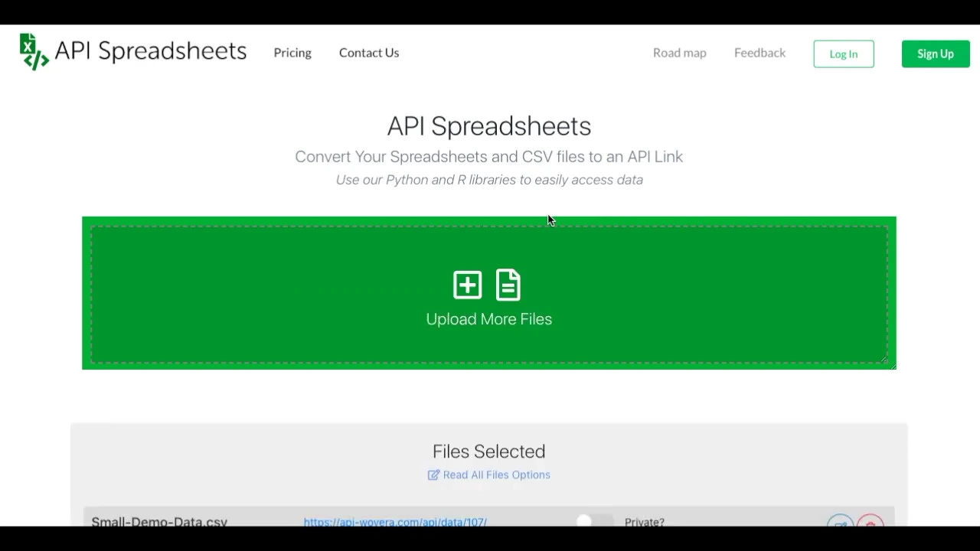Click the Small-Demo-Data.csv file name
Image resolution: width=980 pixels, height=551 pixels.
[159, 522]
